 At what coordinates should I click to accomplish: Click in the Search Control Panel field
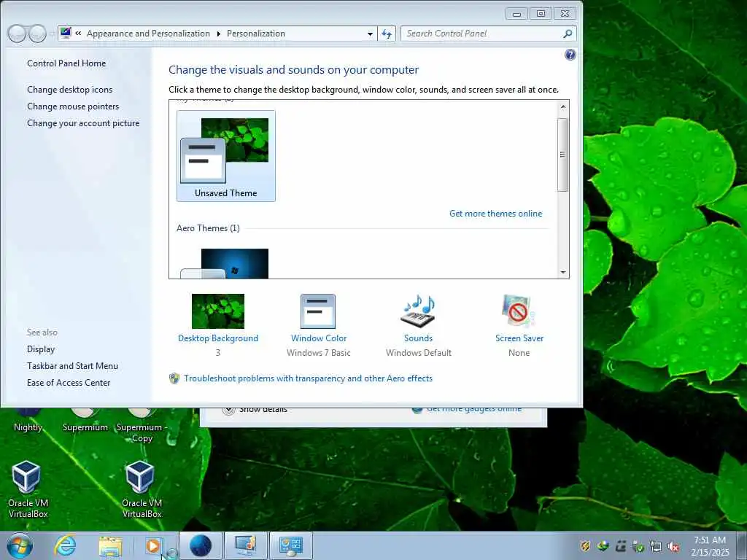481,34
